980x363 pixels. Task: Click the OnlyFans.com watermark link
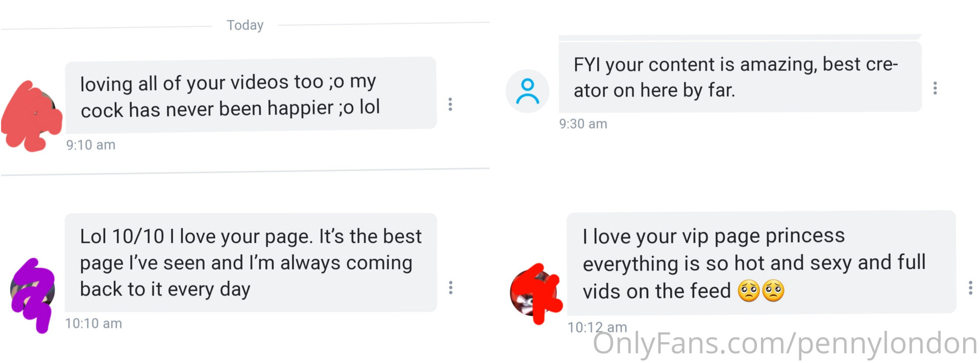click(785, 343)
